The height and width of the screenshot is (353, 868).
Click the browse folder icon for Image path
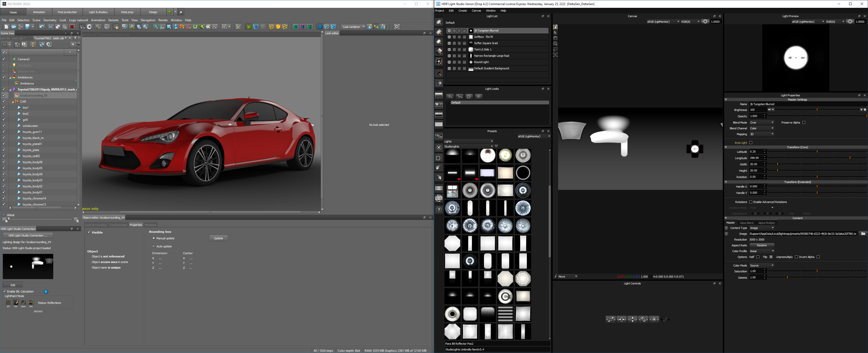click(x=863, y=234)
